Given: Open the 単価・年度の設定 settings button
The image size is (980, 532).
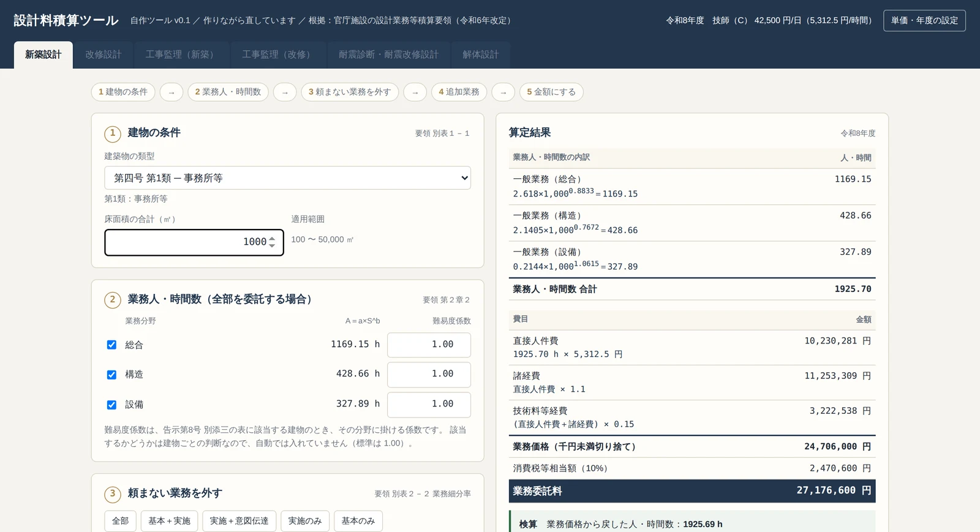Looking at the screenshot, I should [x=924, y=20].
